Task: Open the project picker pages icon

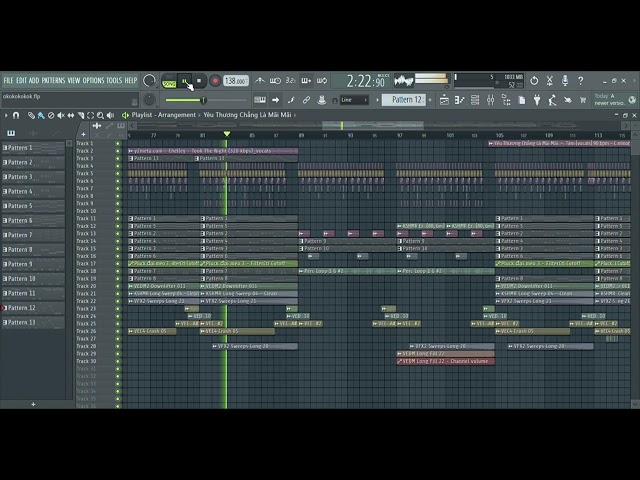Action: (522, 100)
